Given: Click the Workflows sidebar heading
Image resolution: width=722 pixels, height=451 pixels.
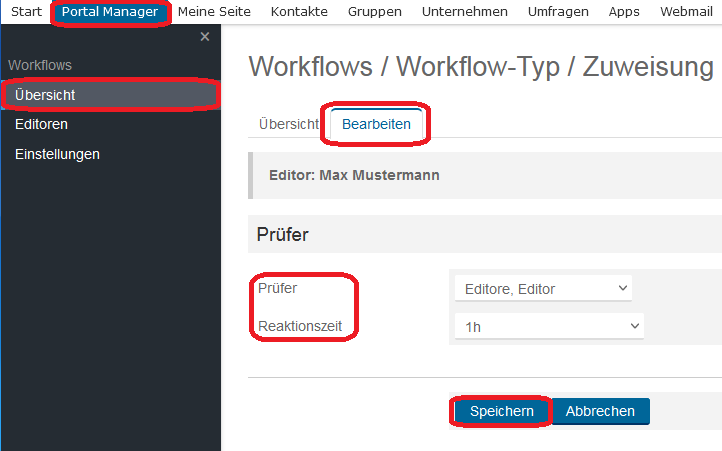Looking at the screenshot, I should point(40,65).
